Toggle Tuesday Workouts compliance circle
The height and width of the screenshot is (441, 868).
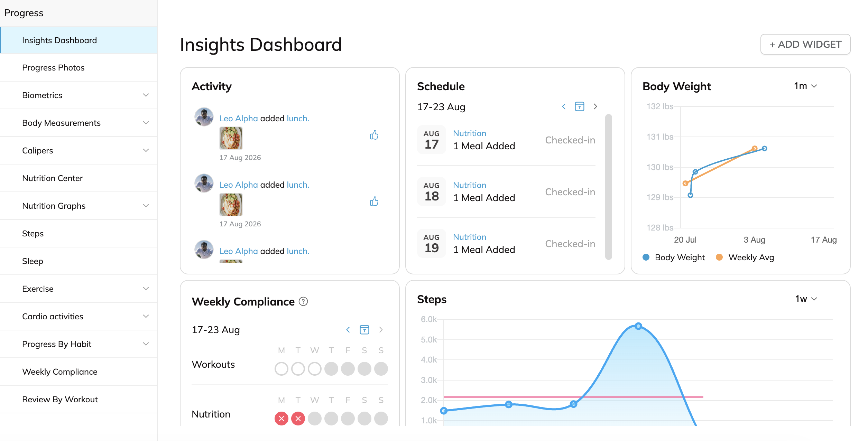tap(298, 369)
